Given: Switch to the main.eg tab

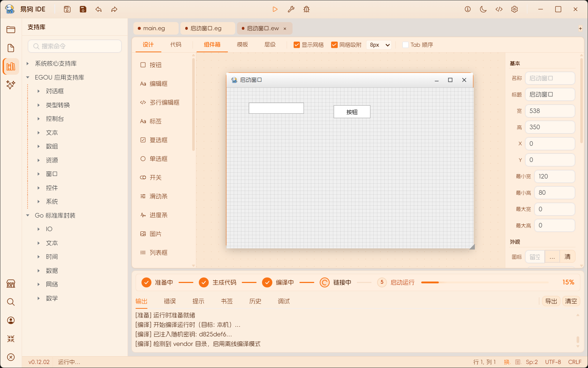Looking at the screenshot, I should click(156, 28).
